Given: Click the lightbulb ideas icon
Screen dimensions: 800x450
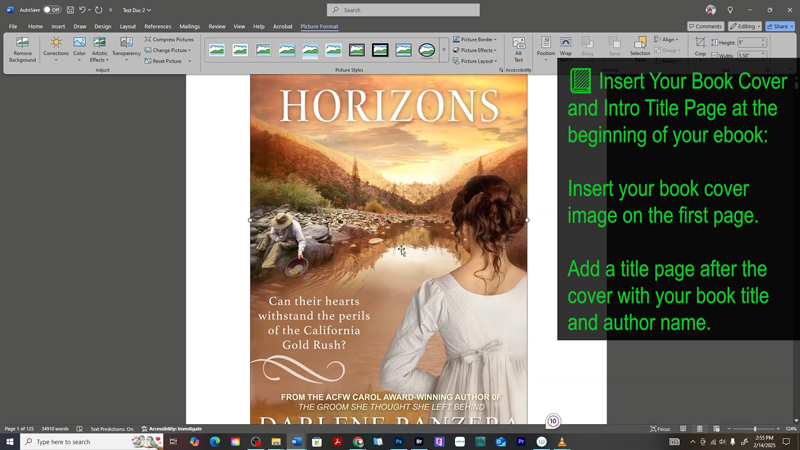Looking at the screenshot, I should click(730, 10).
